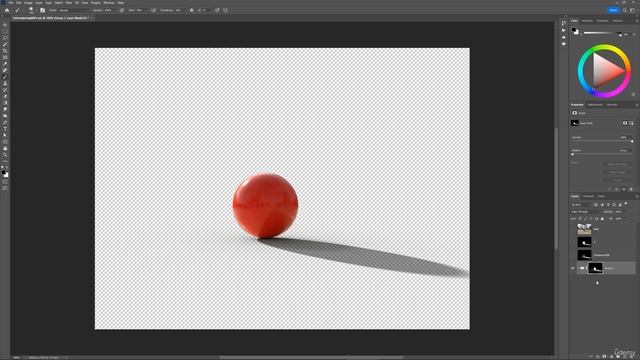
Task: Toggle pressure for size button
Action: 217,10
